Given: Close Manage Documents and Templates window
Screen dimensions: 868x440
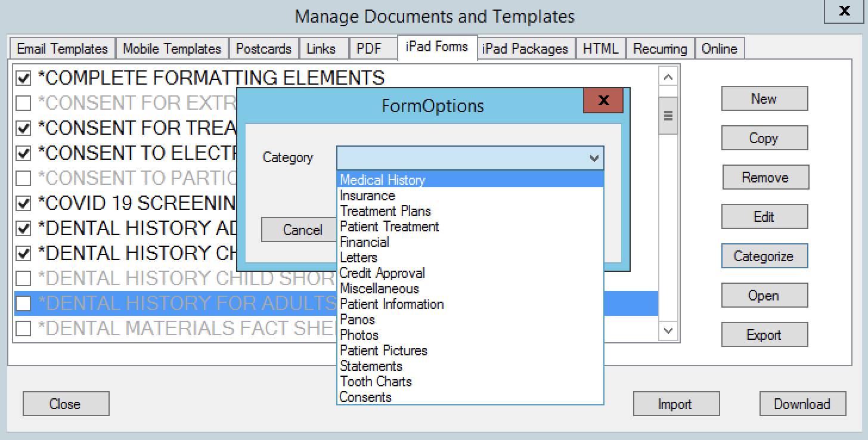Looking at the screenshot, I should [x=845, y=12].
